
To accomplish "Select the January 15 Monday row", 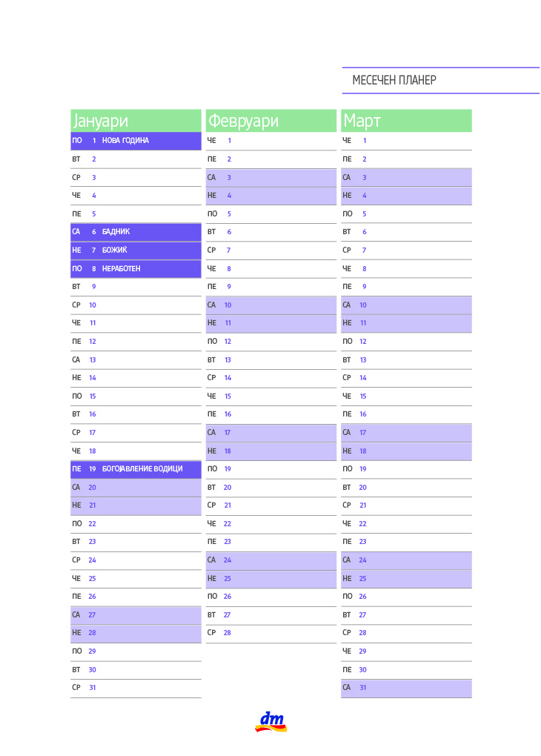I will coord(136,397).
